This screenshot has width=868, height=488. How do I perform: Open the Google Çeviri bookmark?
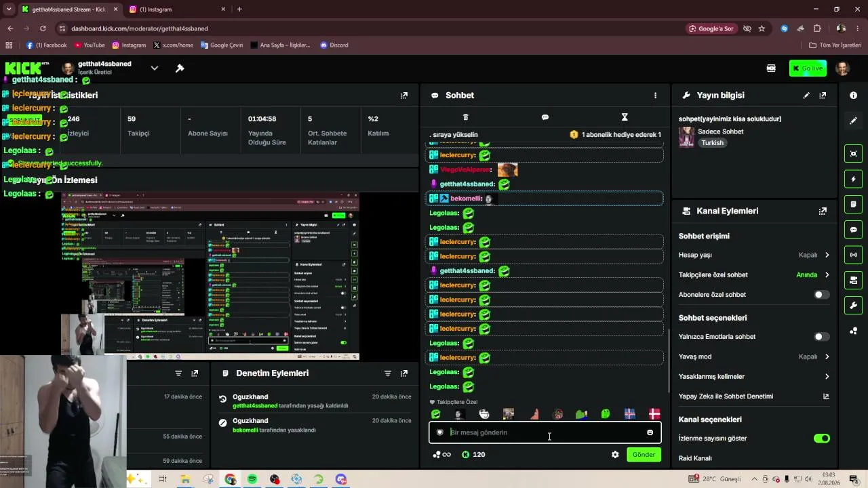tap(222, 45)
